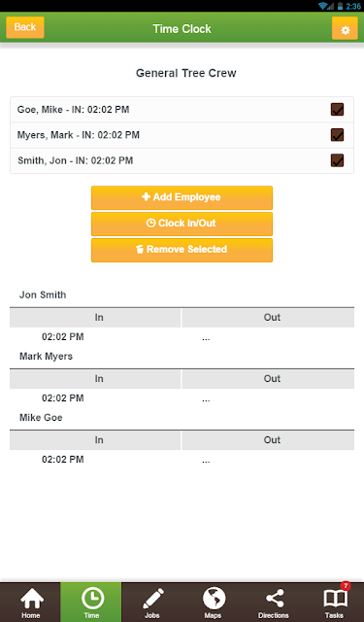The width and height of the screenshot is (364, 622).
Task: Select Mike Goe 02:02 PM In entry
Action: (63, 460)
